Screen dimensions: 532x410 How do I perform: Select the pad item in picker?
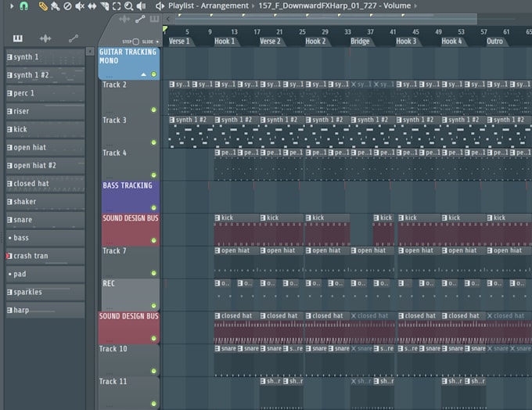coord(45,274)
